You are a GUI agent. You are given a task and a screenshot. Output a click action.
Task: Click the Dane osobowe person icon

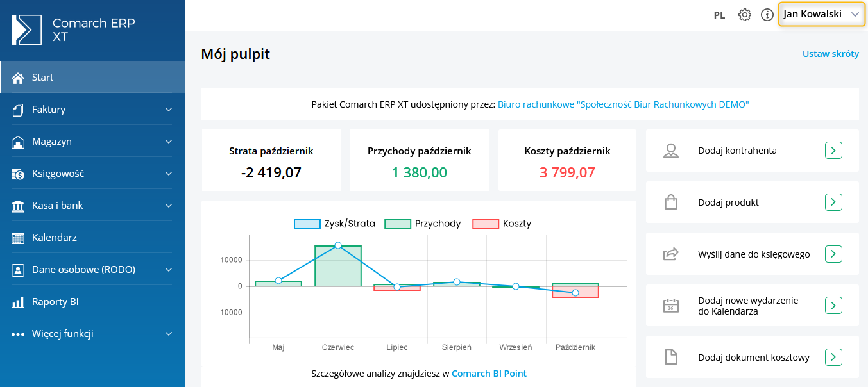coord(18,270)
